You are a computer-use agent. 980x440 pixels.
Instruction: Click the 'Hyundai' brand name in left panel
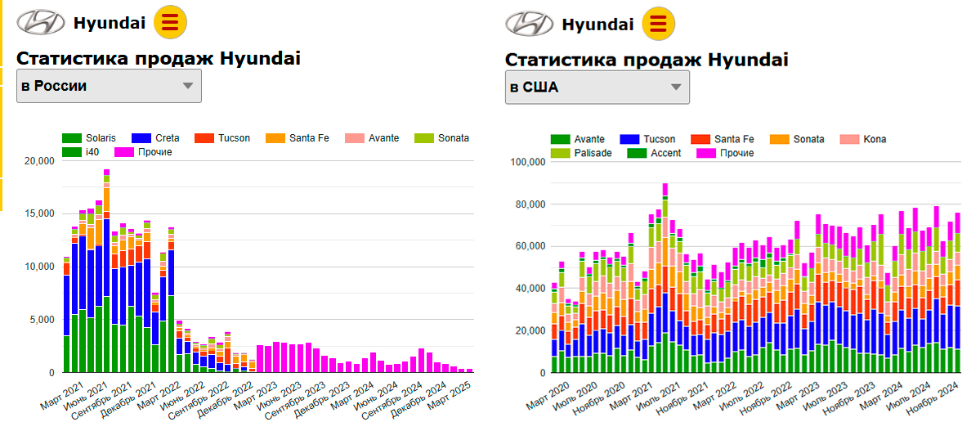coord(110,23)
